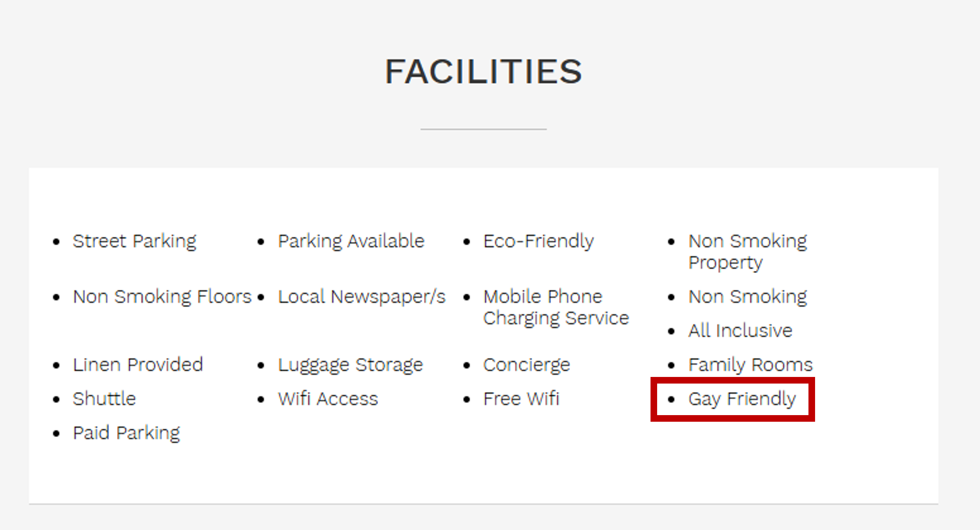The width and height of the screenshot is (980, 530).
Task: Select the Non Smoking Floors item
Action: point(162,297)
